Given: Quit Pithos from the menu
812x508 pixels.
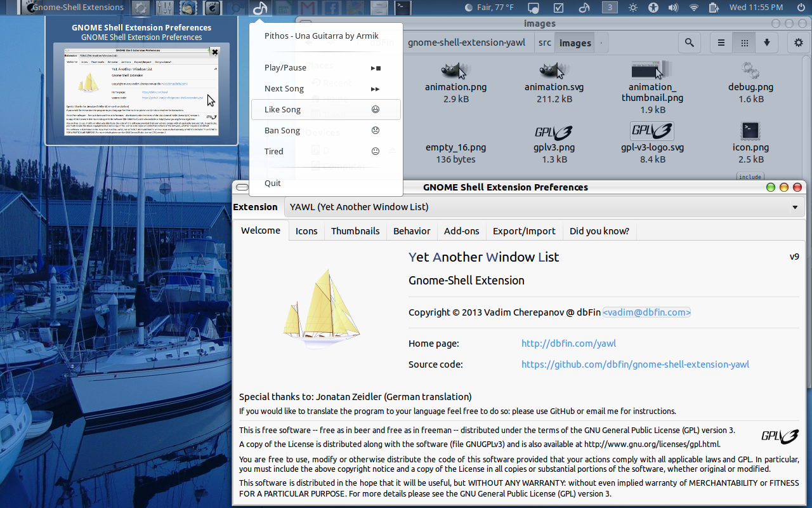Looking at the screenshot, I should point(326,183).
